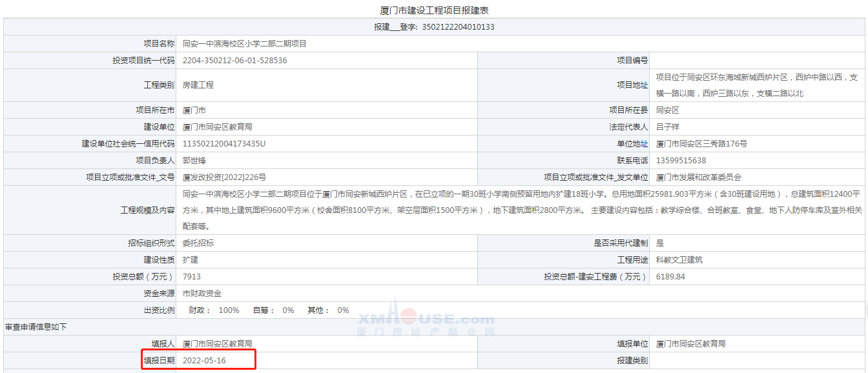Click the xmhouse.com watermark logo
The height and width of the screenshot is (373, 868).
tap(426, 321)
